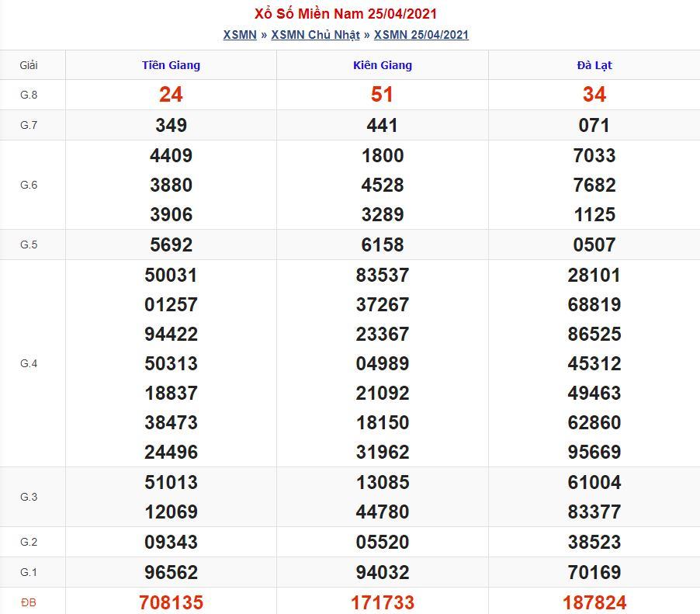Image resolution: width=700 pixels, height=614 pixels.
Task: Select the number 4409
Action: (x=171, y=155)
